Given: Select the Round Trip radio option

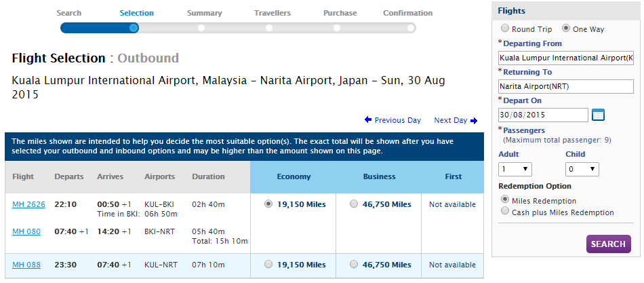Looking at the screenshot, I should click(x=504, y=29).
